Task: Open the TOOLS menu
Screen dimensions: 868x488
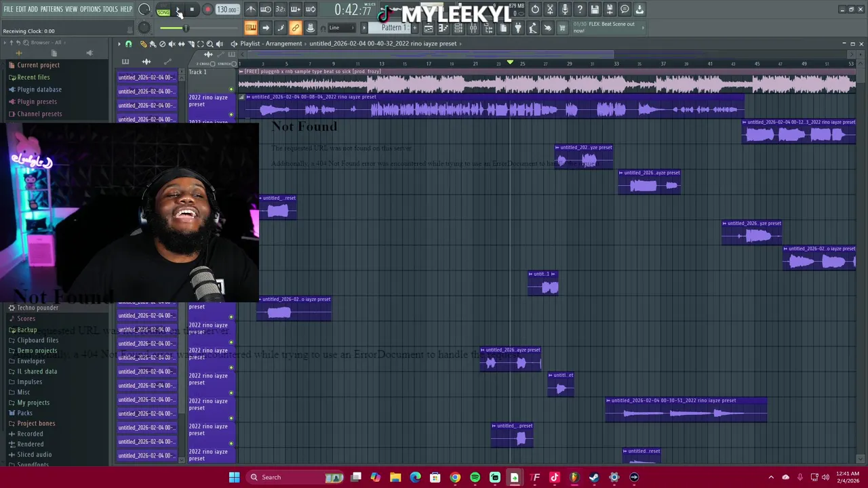Action: pos(111,9)
